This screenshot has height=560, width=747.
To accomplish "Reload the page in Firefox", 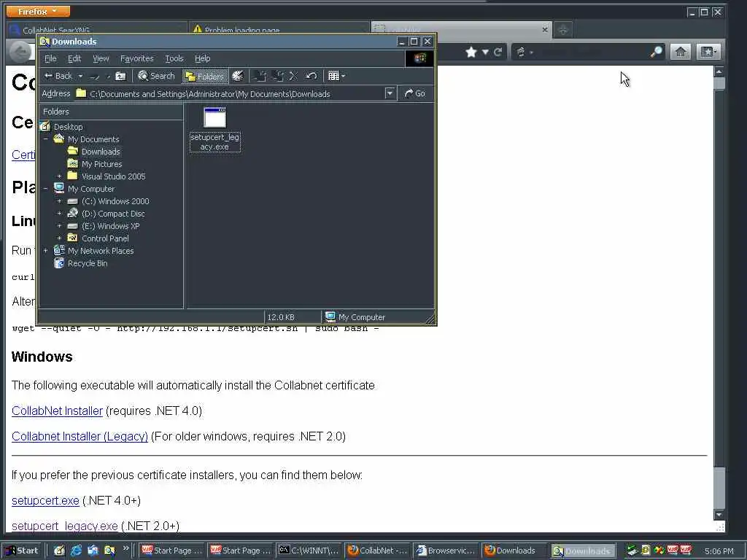I will [x=498, y=52].
